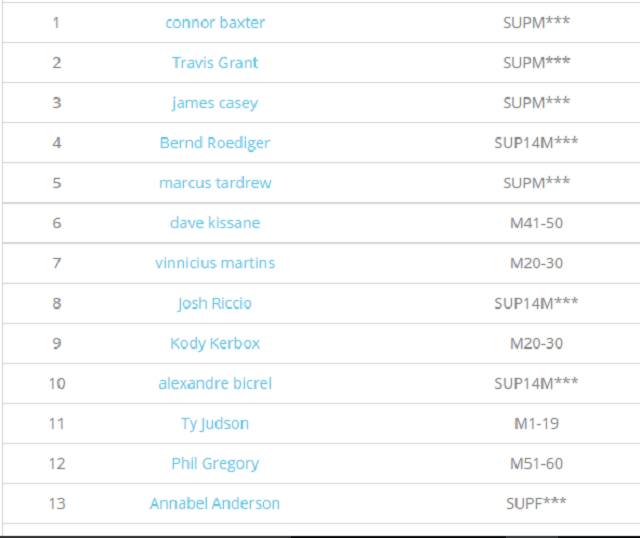Click the Travis Grant name link
This screenshot has width=640, height=538.
point(215,62)
